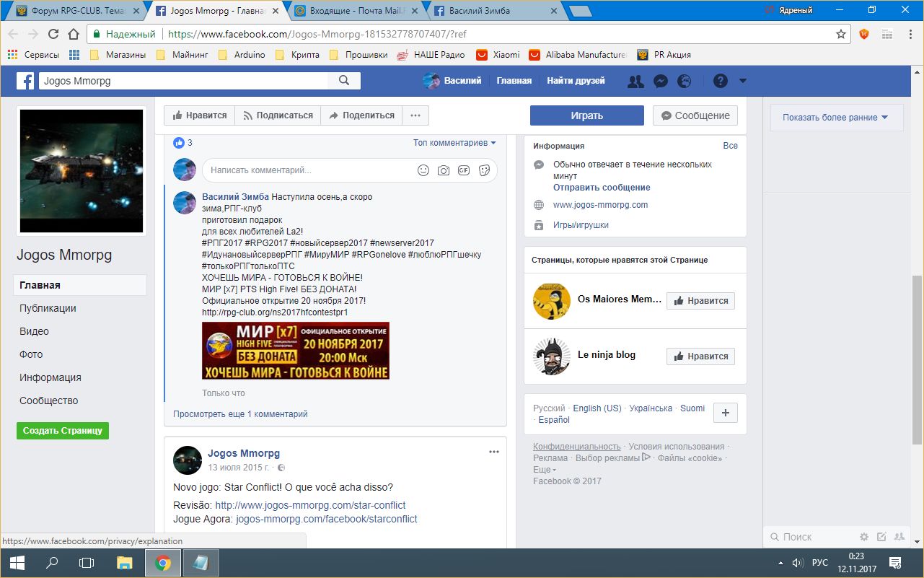Reload the page in Chrome

coord(53,34)
